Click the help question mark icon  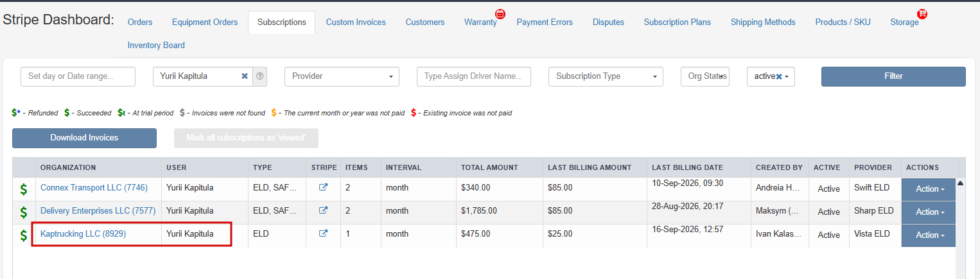260,76
